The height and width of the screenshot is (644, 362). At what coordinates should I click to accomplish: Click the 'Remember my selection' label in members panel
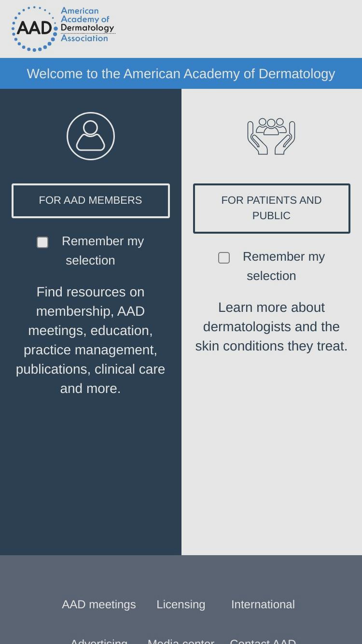click(x=103, y=251)
